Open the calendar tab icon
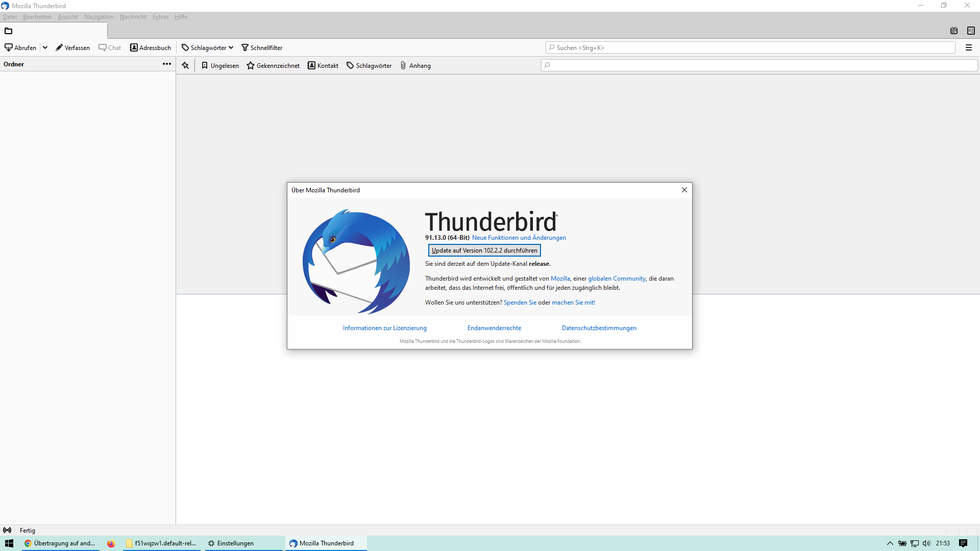Viewport: 980px width, 551px height. 953,31
